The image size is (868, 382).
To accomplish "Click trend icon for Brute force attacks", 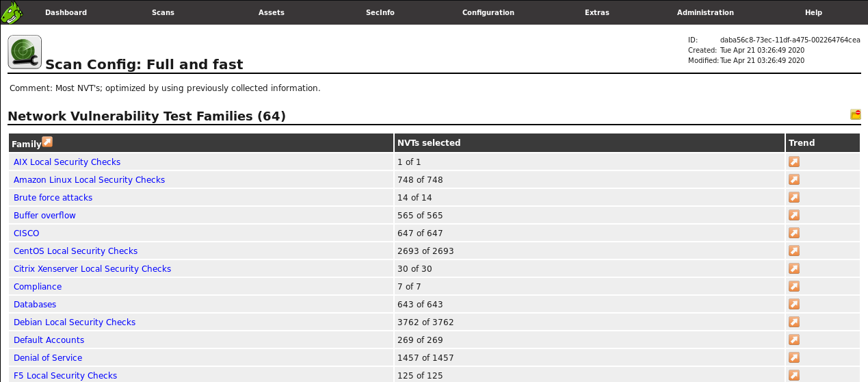I will coord(794,197).
